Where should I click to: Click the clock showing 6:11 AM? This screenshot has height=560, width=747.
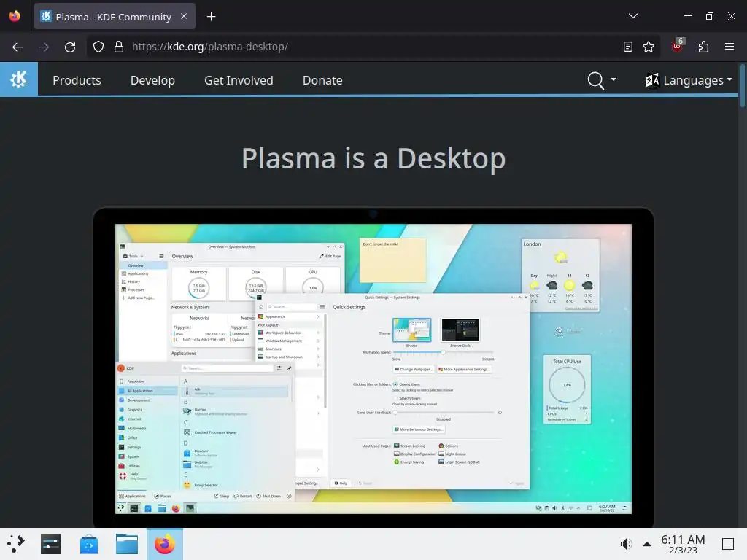(683, 544)
